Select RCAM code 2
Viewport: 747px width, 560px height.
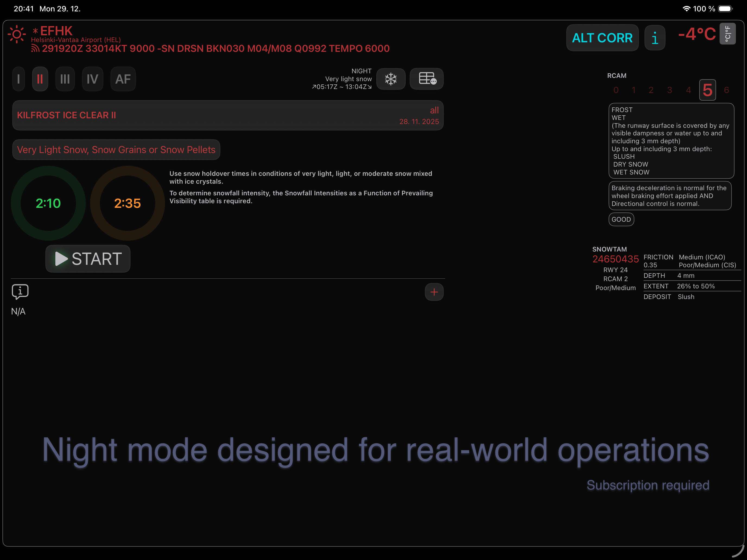651,90
